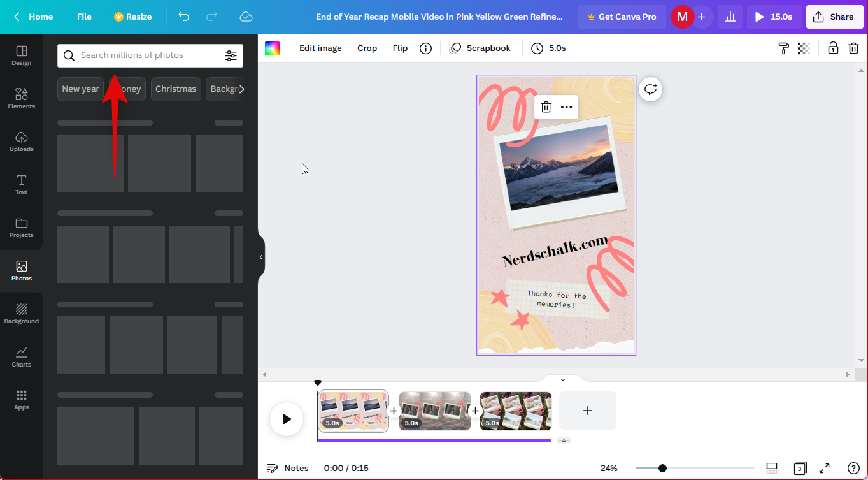Show more photo category chips
868x480 pixels.
pos(241,89)
